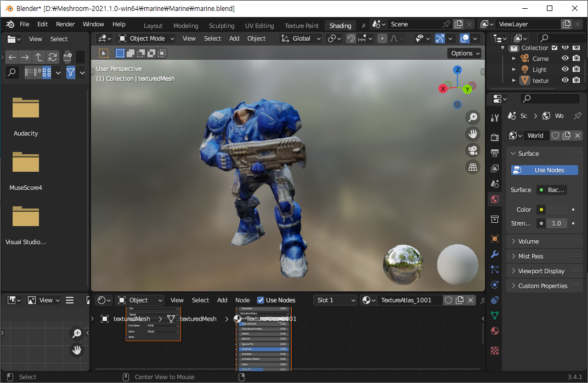Image resolution: width=588 pixels, height=383 pixels.
Task: Open the World properties tab icon
Action: pyautogui.click(x=495, y=199)
